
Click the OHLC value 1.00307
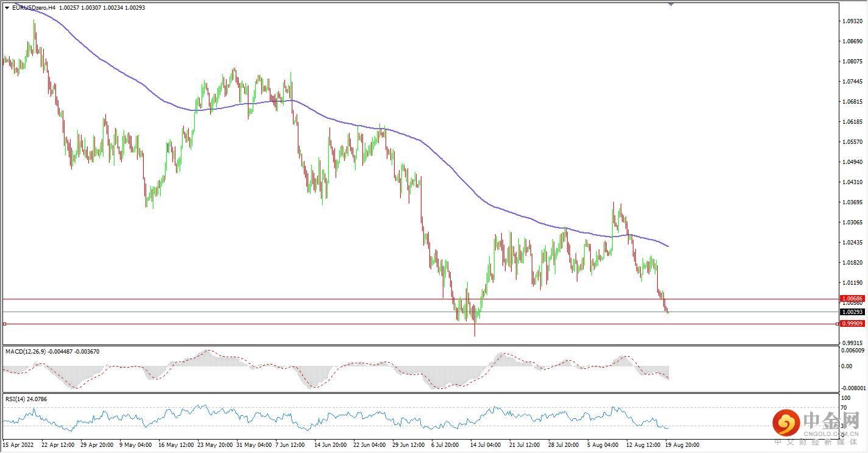point(92,8)
